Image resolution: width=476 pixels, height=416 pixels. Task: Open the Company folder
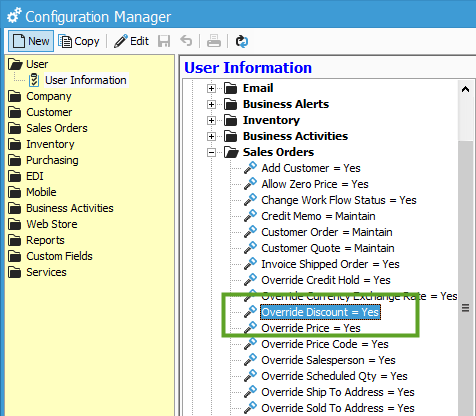click(x=40, y=96)
